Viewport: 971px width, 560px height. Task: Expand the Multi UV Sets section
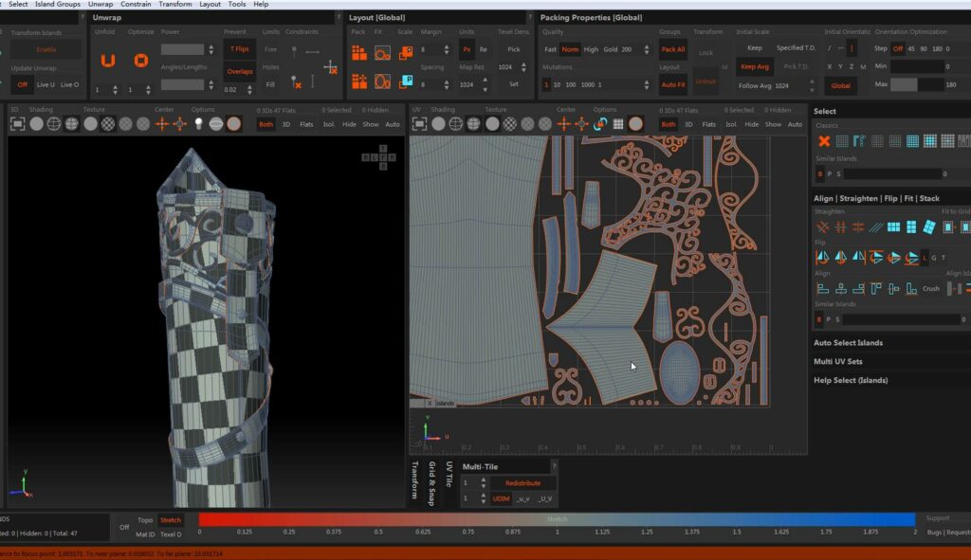837,361
